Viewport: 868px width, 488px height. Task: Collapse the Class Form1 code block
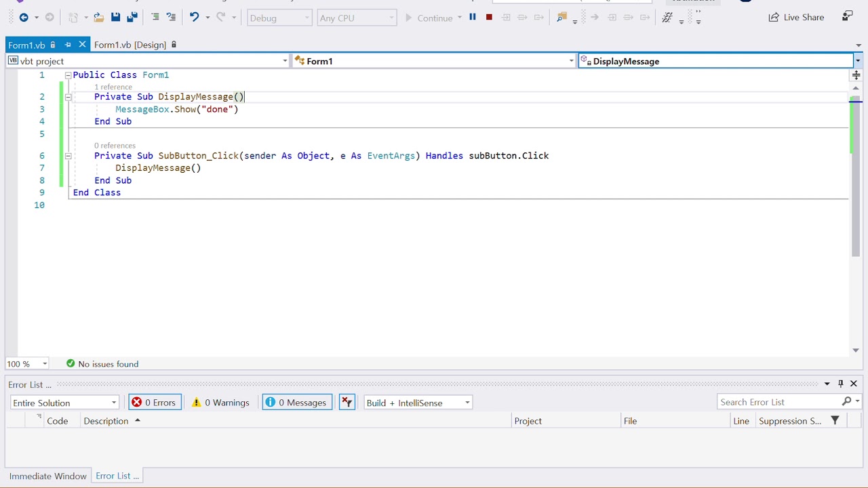pyautogui.click(x=68, y=75)
